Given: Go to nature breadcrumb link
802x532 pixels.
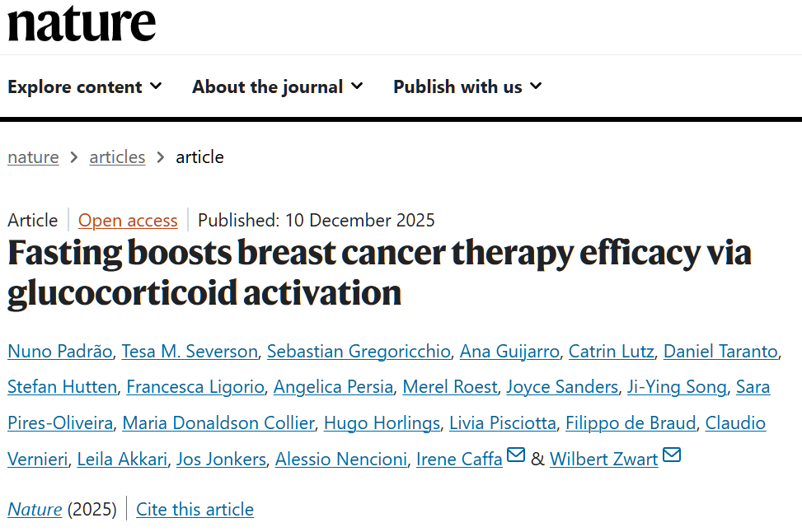Looking at the screenshot, I should click(x=33, y=157).
